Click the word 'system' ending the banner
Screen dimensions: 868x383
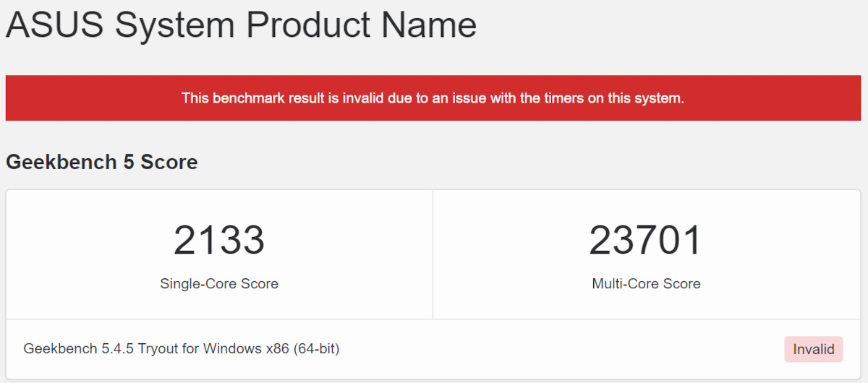pyautogui.click(x=660, y=98)
